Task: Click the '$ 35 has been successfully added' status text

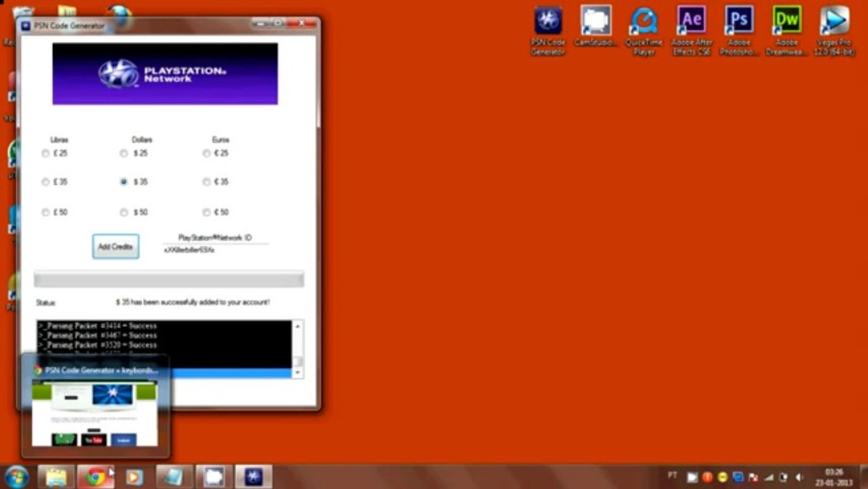Action: pyautogui.click(x=192, y=302)
